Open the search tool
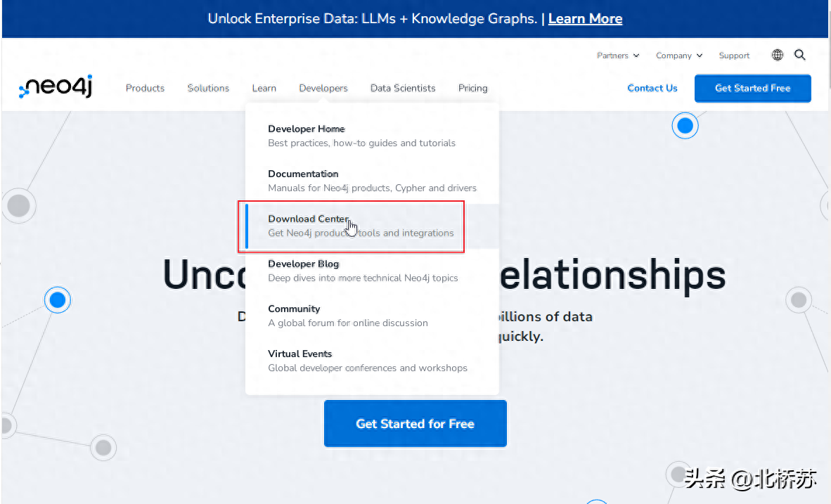The image size is (831, 504). click(x=801, y=55)
